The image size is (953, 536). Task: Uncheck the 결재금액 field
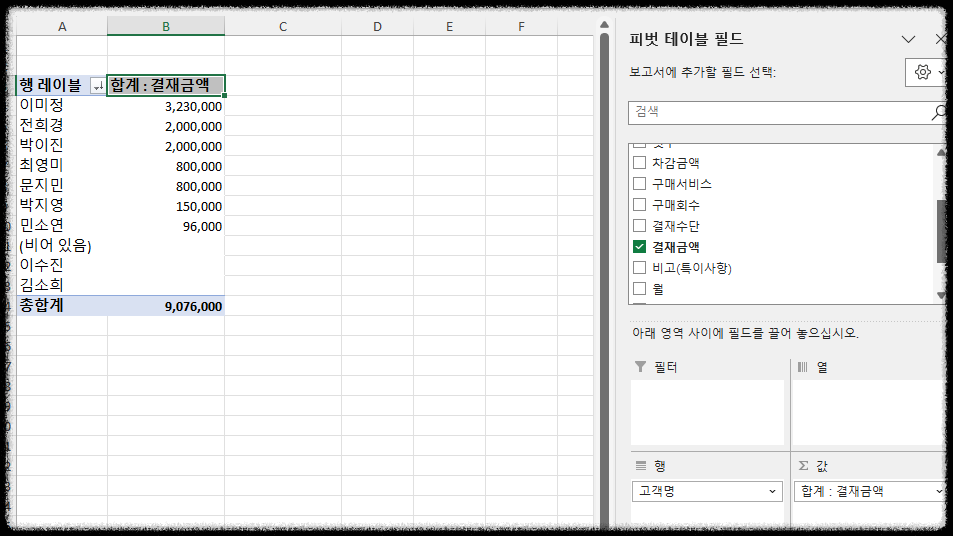click(x=639, y=247)
